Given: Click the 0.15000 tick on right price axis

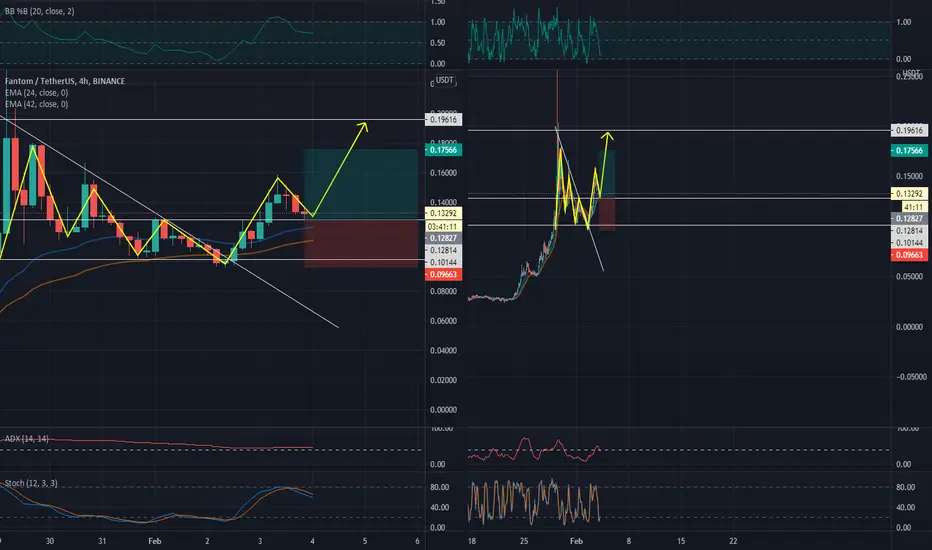Looking at the screenshot, I should click(909, 176).
